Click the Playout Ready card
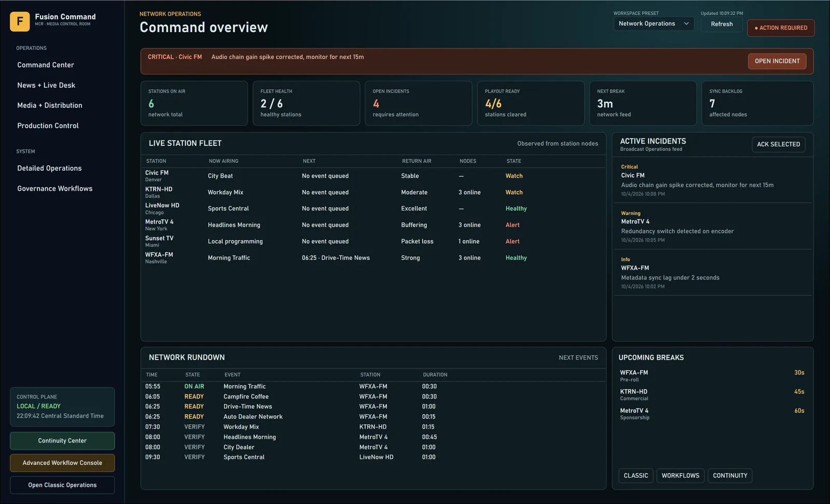This screenshot has height=504, width=830. tap(531, 103)
